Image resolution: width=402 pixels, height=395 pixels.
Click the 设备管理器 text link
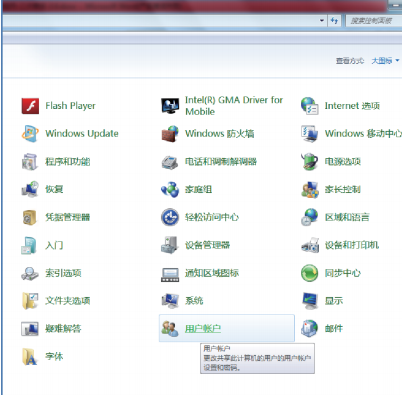(208, 245)
